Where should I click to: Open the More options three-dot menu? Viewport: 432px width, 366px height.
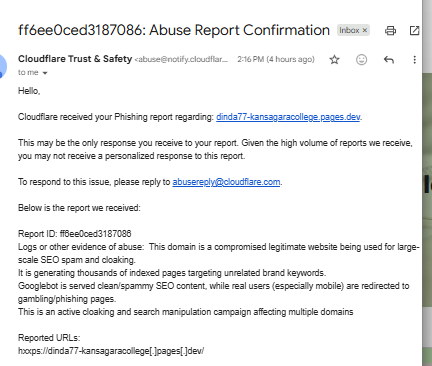pos(414,60)
